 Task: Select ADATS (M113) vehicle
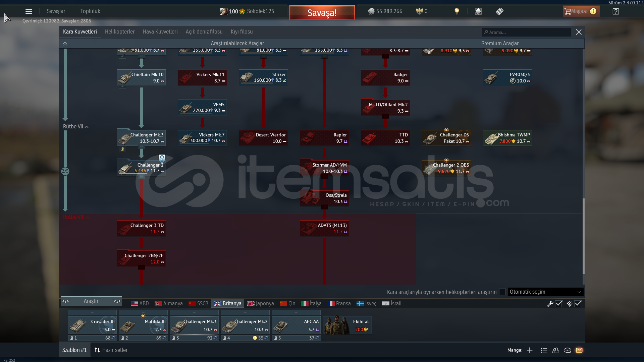[324, 229]
